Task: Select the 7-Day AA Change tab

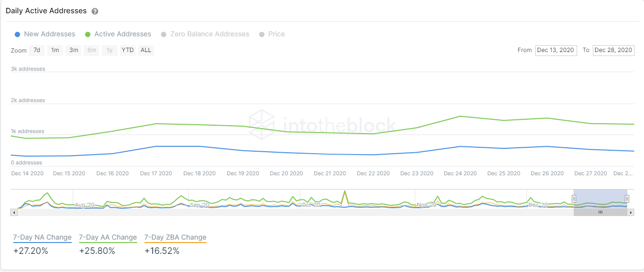Action: tap(108, 238)
